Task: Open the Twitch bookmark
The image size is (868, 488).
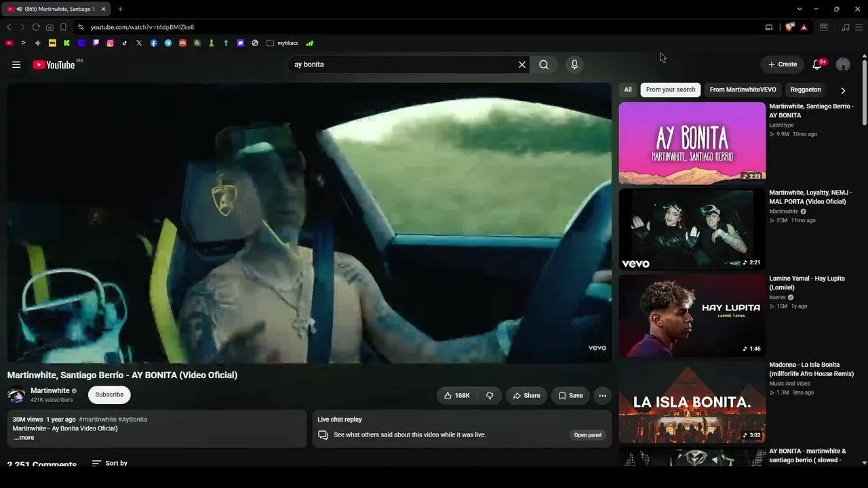Action: coord(96,43)
